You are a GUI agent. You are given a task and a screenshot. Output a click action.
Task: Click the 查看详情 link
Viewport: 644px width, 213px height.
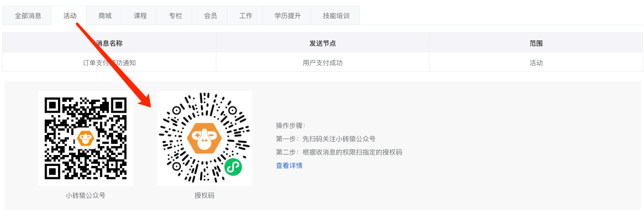pyautogui.click(x=289, y=165)
